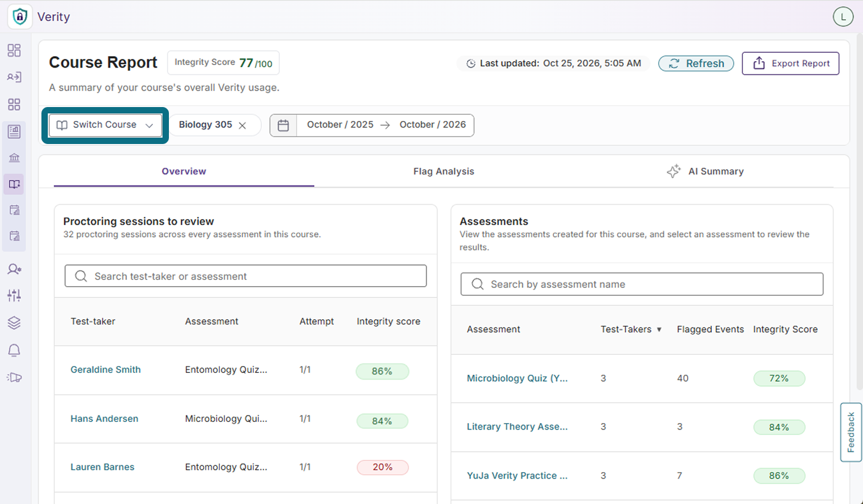Open the Literary Theory assessment link

coord(518,427)
